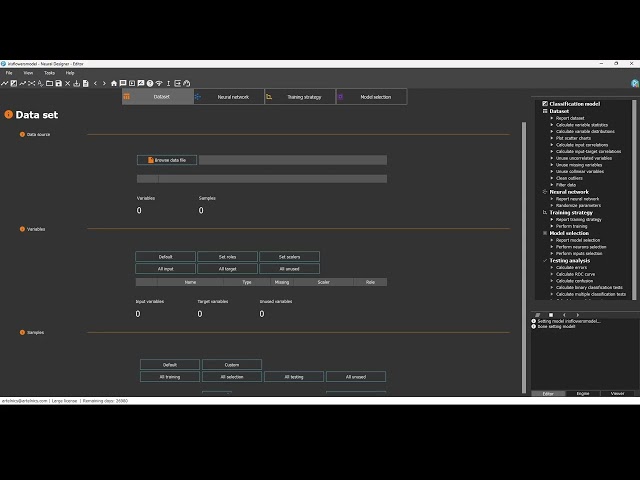Click the stop square icon in log panel
This screenshot has width=640, height=480.
click(x=551, y=315)
